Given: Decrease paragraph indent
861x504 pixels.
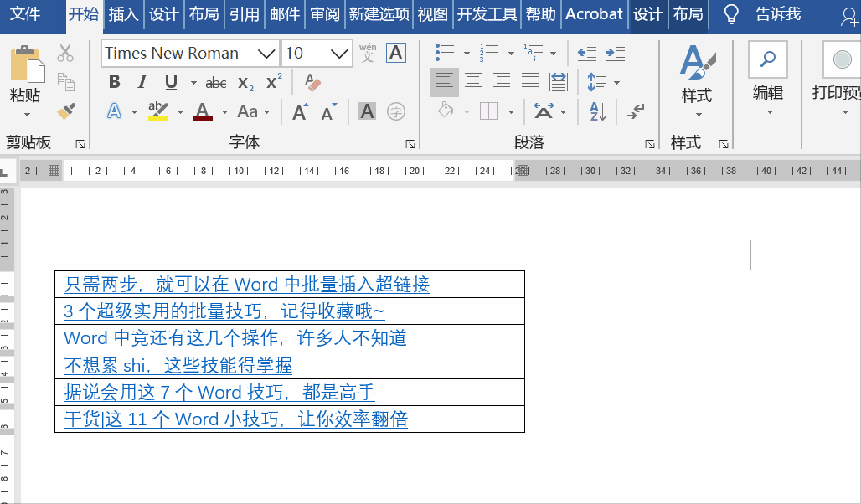Looking at the screenshot, I should click(587, 53).
